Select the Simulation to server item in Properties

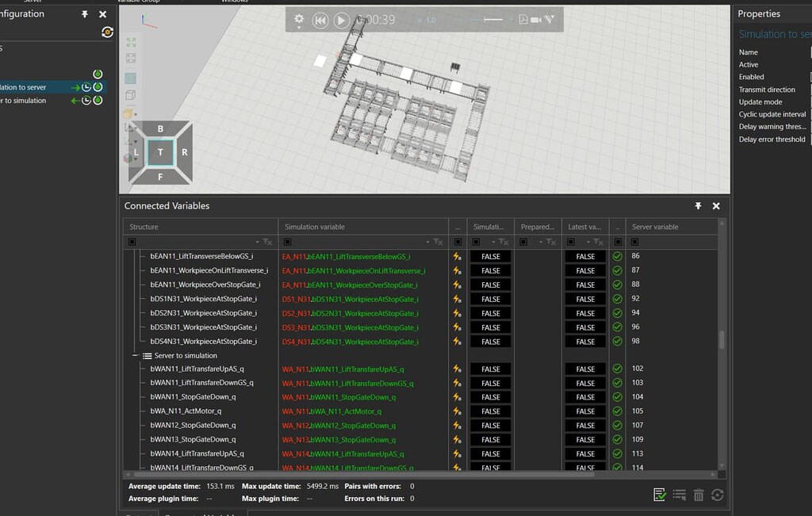coord(773,33)
